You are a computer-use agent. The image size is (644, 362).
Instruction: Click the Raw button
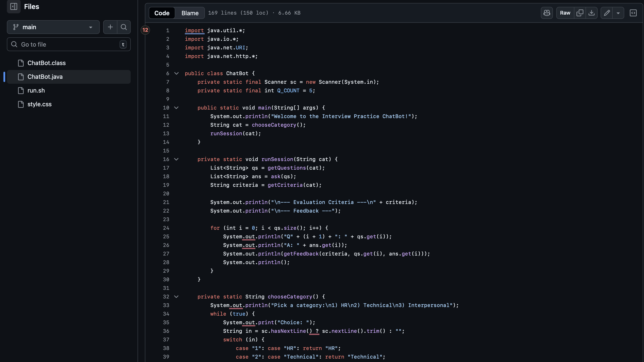[565, 13]
